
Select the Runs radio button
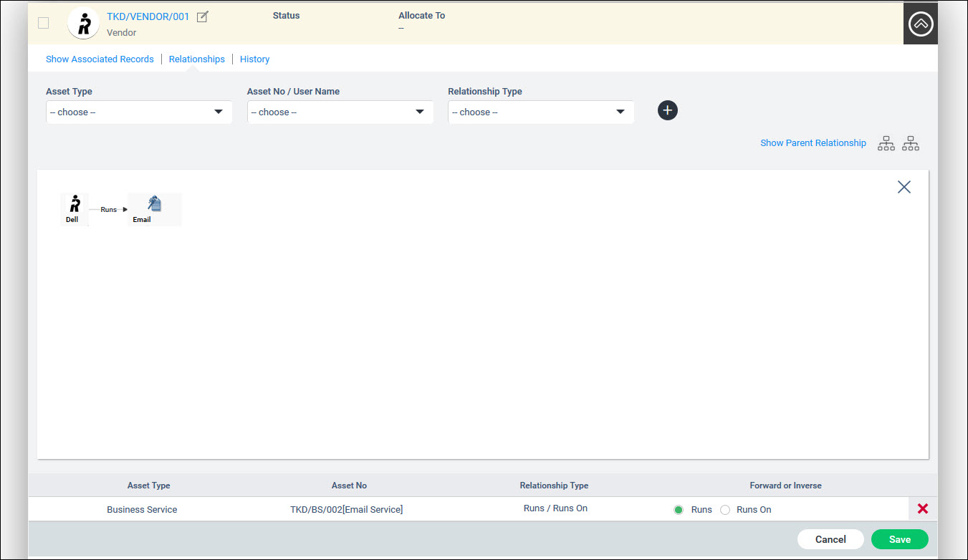[x=678, y=509]
